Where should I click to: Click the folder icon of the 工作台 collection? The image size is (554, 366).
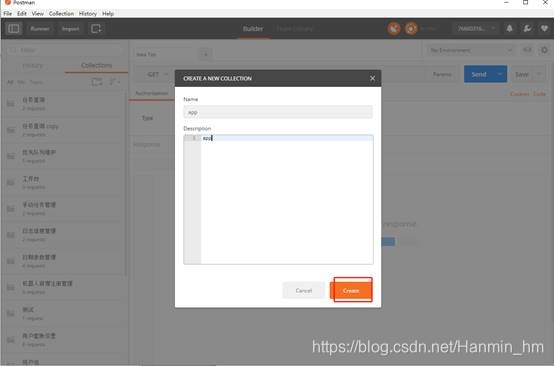(11, 183)
